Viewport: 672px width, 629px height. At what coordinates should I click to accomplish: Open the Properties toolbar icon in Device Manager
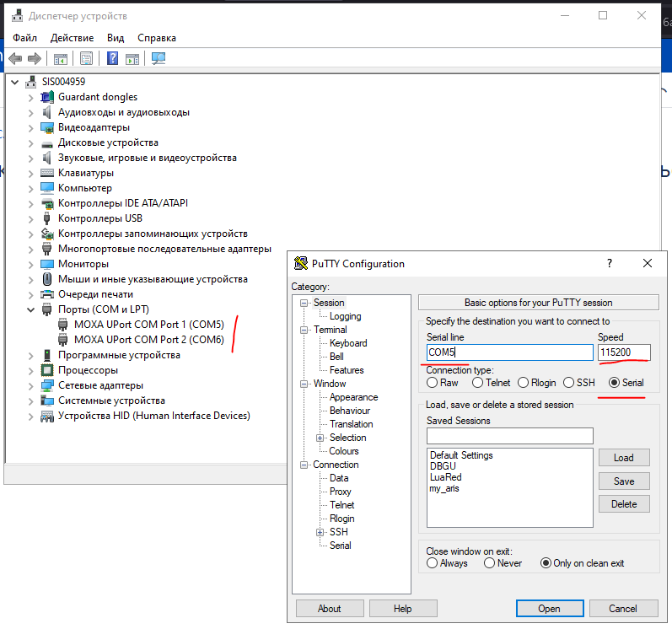(x=86, y=58)
